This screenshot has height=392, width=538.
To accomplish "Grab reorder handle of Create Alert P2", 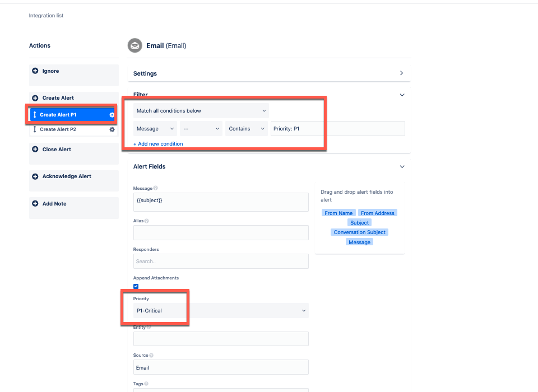I will [x=34, y=129].
